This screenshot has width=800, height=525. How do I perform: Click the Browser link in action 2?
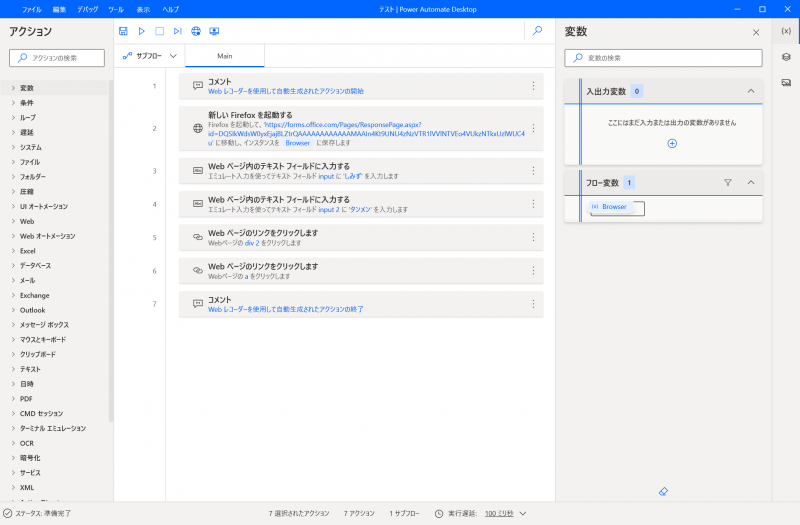point(297,143)
